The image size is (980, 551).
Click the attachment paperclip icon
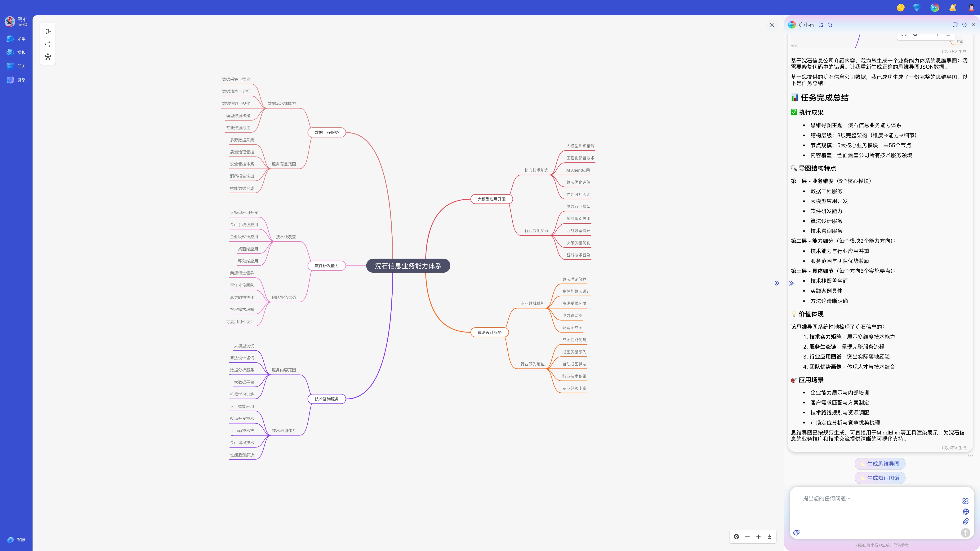(965, 521)
